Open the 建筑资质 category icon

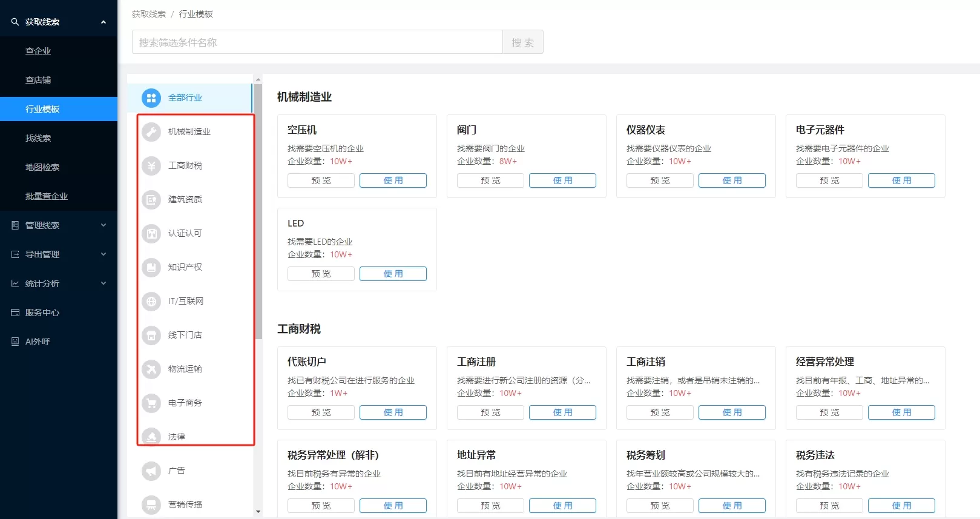coord(151,199)
